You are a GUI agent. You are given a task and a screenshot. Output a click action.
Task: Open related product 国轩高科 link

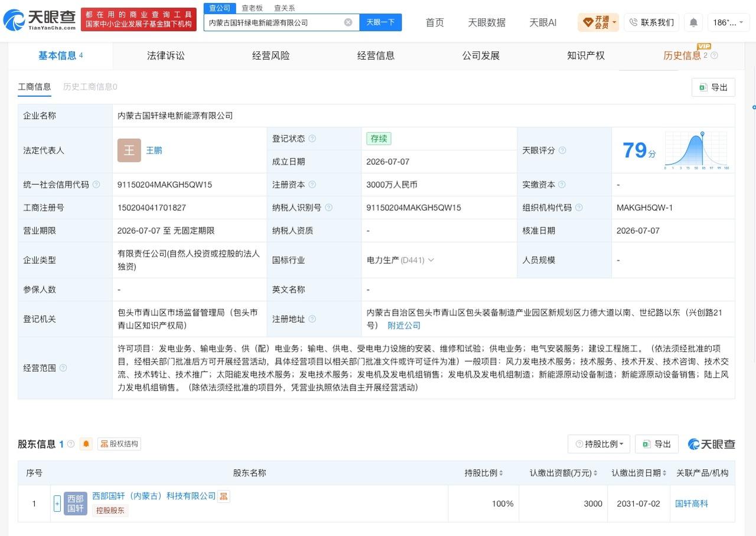pos(692,504)
